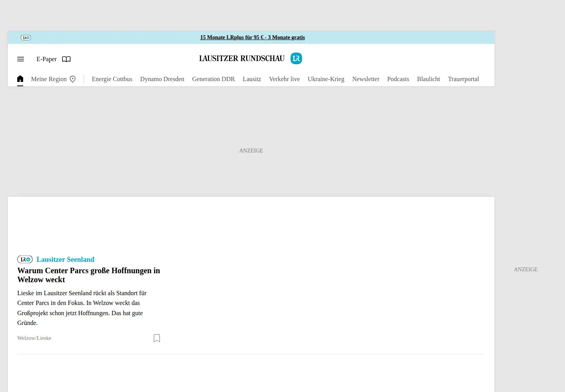Go to the home icon tab
Image resolution: width=565 pixels, height=392 pixels.
click(20, 79)
